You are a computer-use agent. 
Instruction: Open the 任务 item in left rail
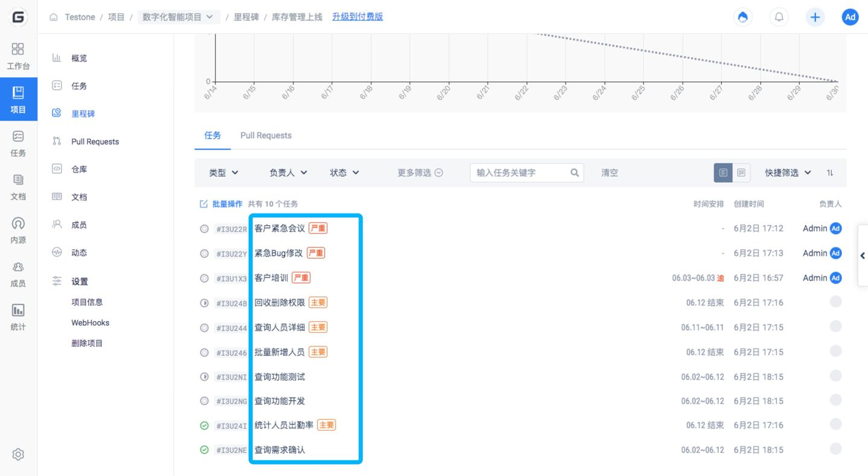tap(18, 143)
